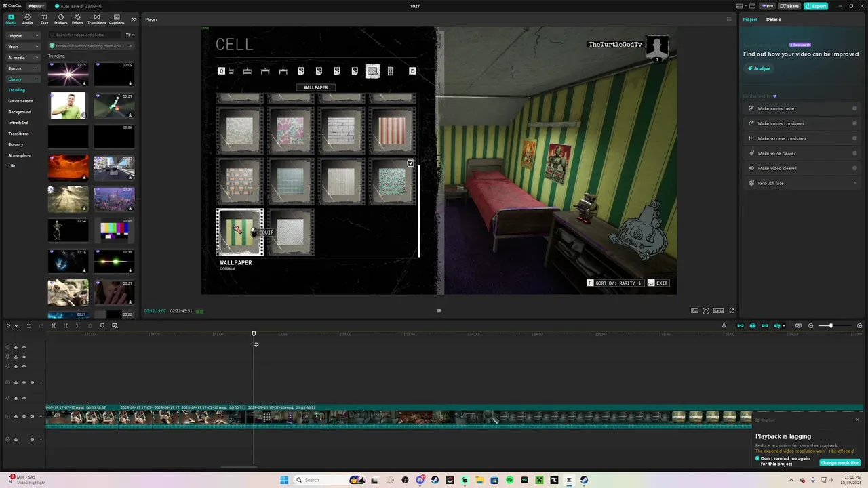The image size is (868, 488).
Task: Open the Ratio setting in player
Action: tap(719, 311)
